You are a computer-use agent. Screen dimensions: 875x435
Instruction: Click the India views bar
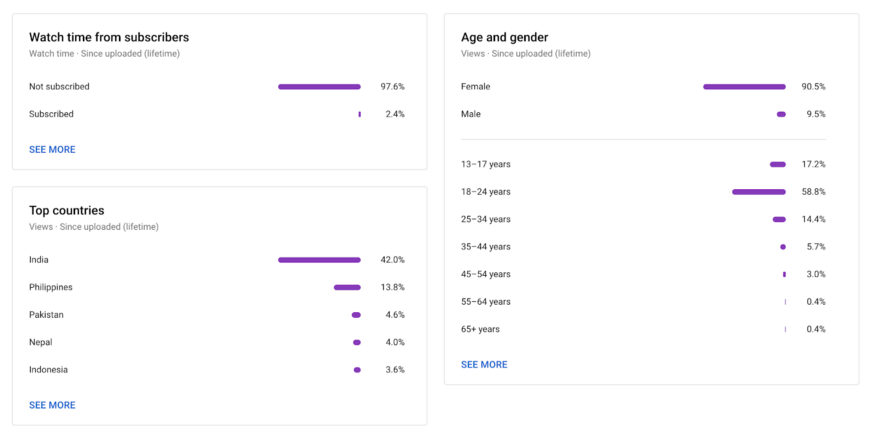319,260
